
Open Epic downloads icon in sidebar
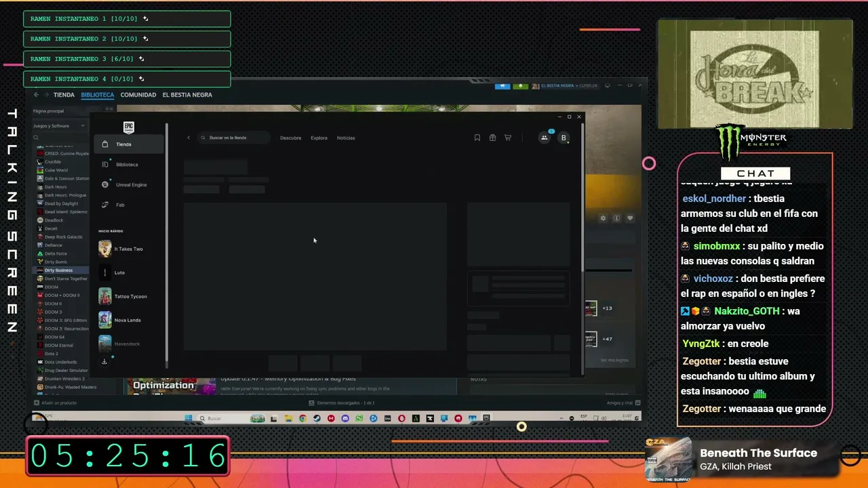104,362
